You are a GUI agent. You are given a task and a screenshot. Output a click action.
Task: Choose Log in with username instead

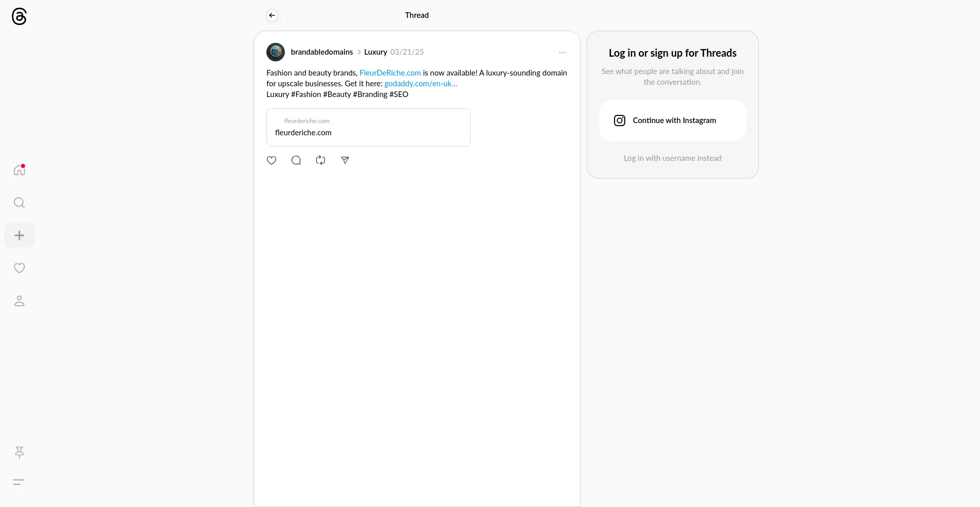[673, 158]
